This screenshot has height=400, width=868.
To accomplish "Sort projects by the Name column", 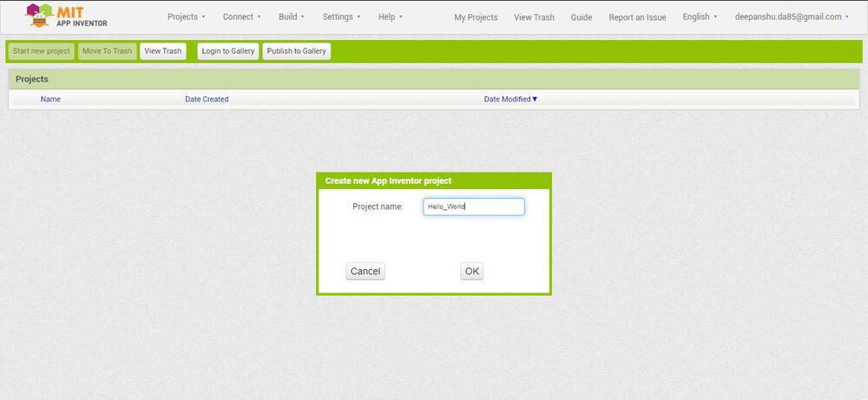I will (x=50, y=99).
